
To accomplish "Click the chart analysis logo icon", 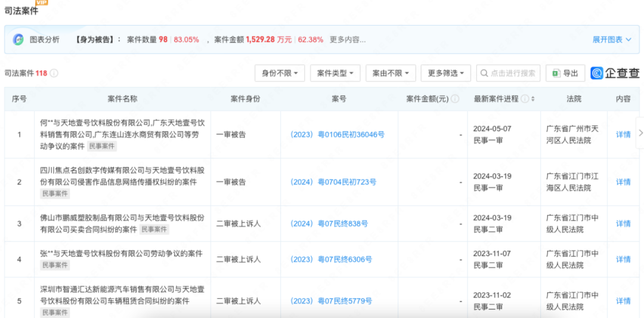I will pyautogui.click(x=18, y=39).
